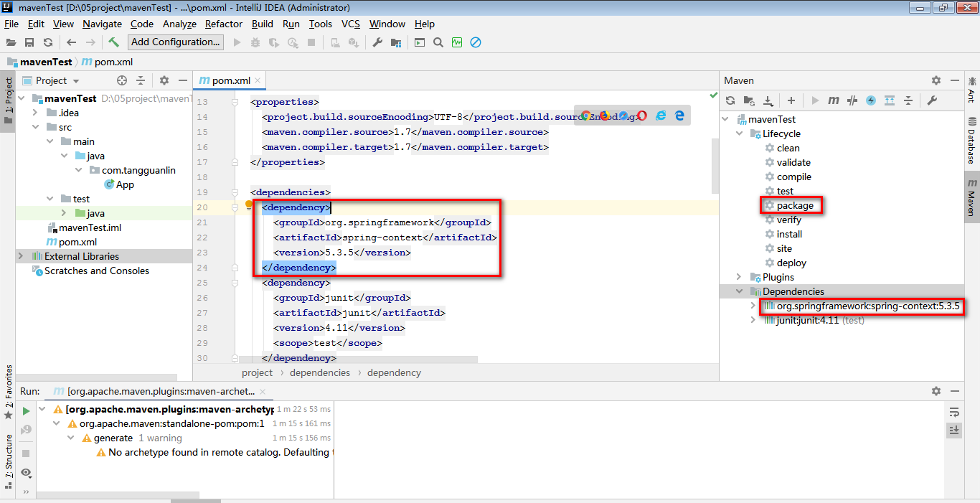Click the Search Everywhere magnifier icon
The image size is (980, 503).
point(438,42)
